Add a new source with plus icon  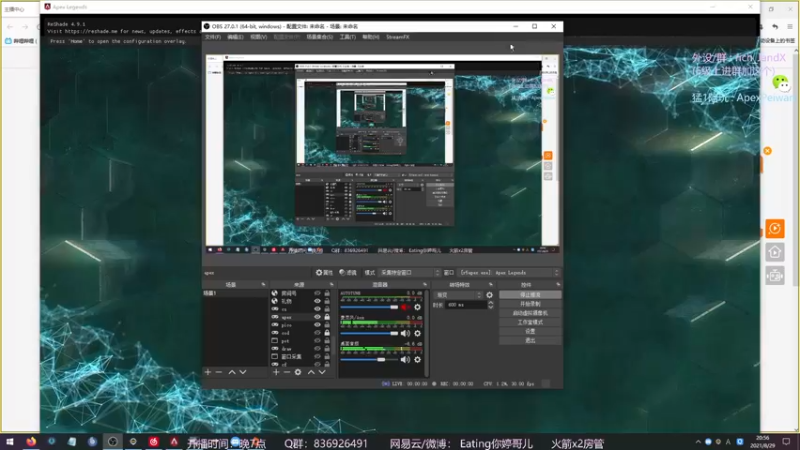pos(276,372)
